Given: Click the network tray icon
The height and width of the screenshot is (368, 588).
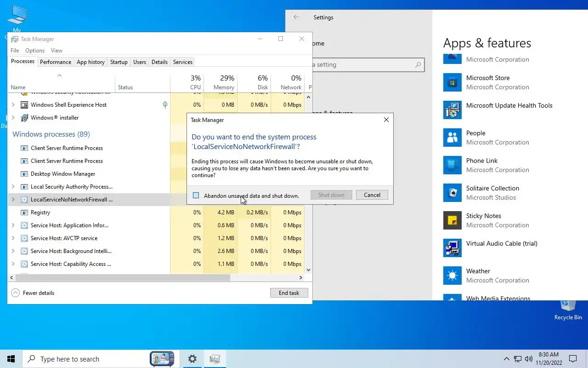Looking at the screenshot, I should point(518,359).
